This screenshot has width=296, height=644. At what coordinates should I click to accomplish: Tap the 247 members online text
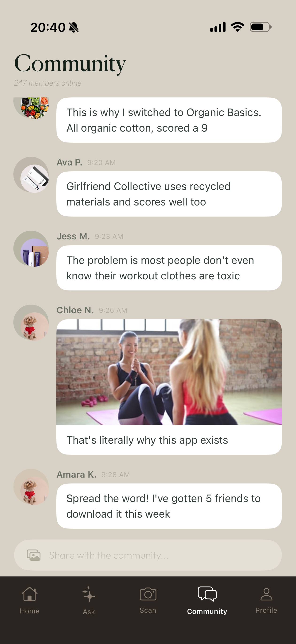pos(48,83)
